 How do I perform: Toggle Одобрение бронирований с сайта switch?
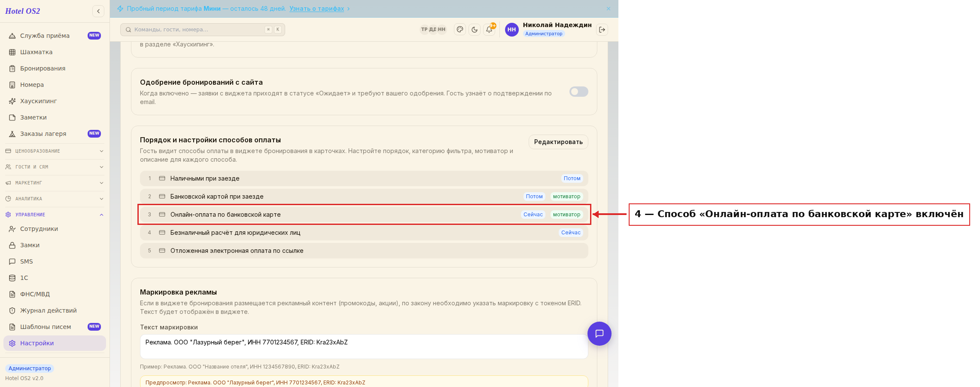click(x=578, y=92)
